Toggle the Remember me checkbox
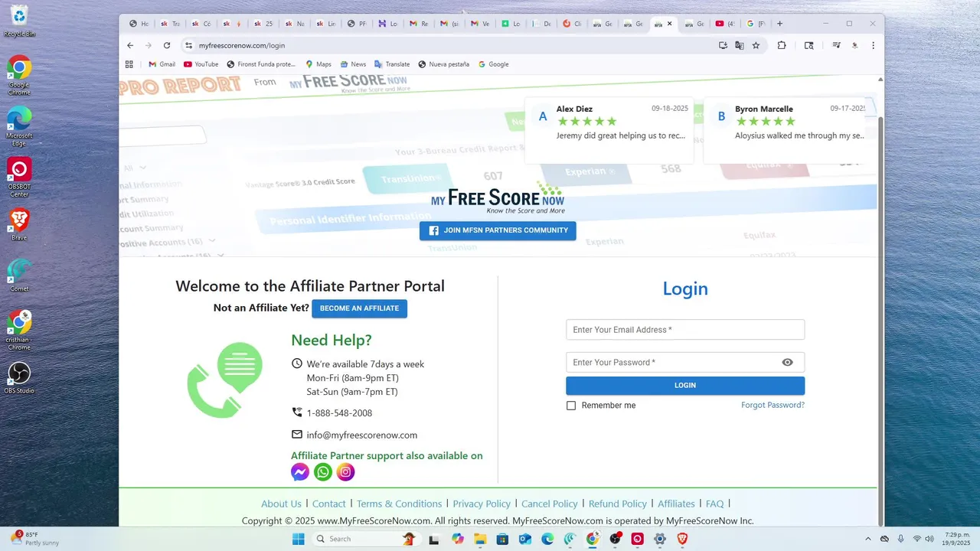Image resolution: width=980 pixels, height=551 pixels. point(571,406)
